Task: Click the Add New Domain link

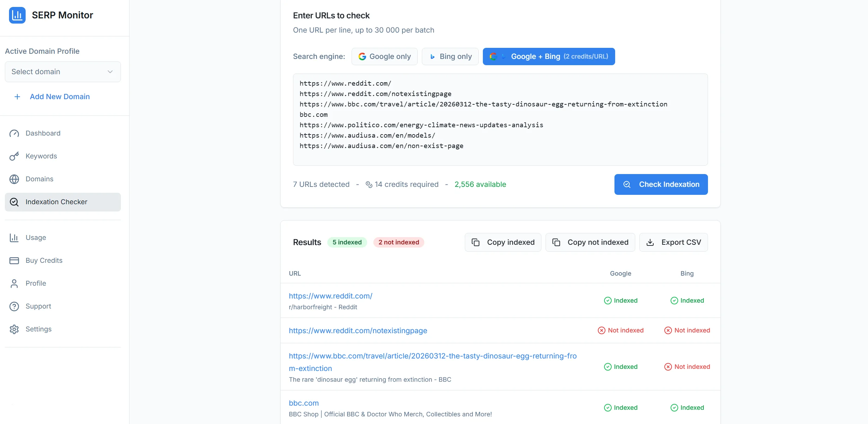Action: (60, 97)
